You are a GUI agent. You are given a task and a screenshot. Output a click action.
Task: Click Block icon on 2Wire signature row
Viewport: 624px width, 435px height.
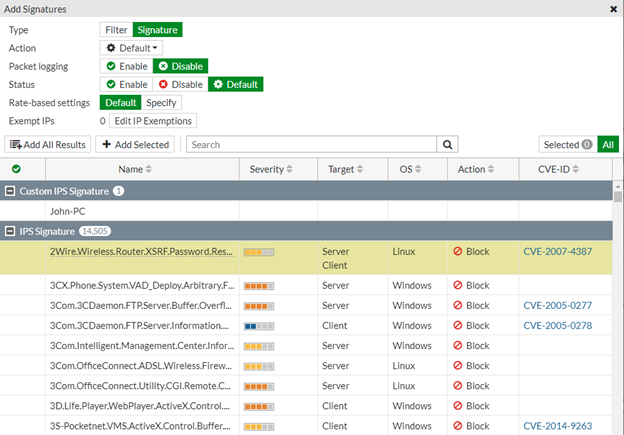[459, 251]
